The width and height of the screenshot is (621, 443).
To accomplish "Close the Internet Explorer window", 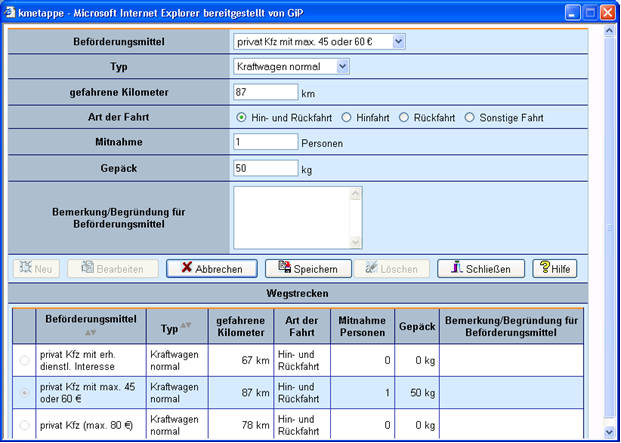I will (x=607, y=13).
